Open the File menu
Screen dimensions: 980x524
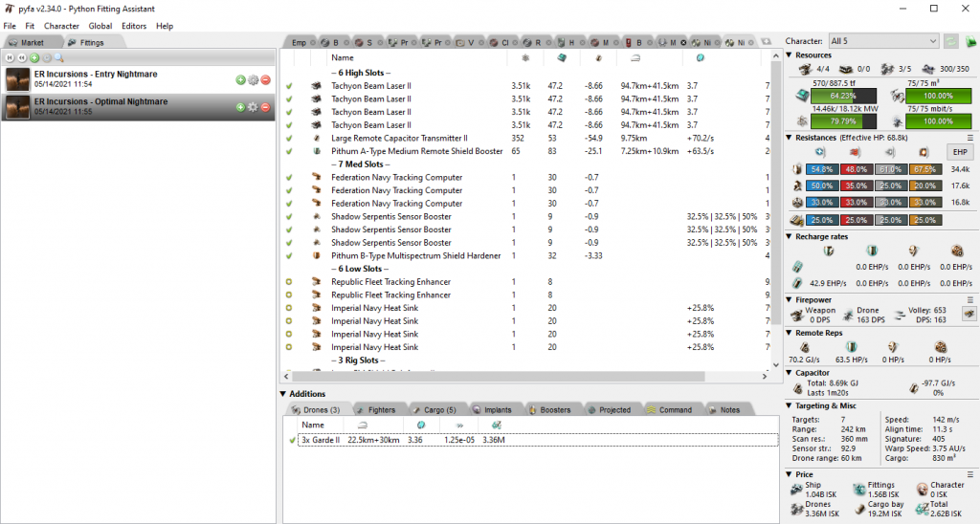[x=10, y=26]
